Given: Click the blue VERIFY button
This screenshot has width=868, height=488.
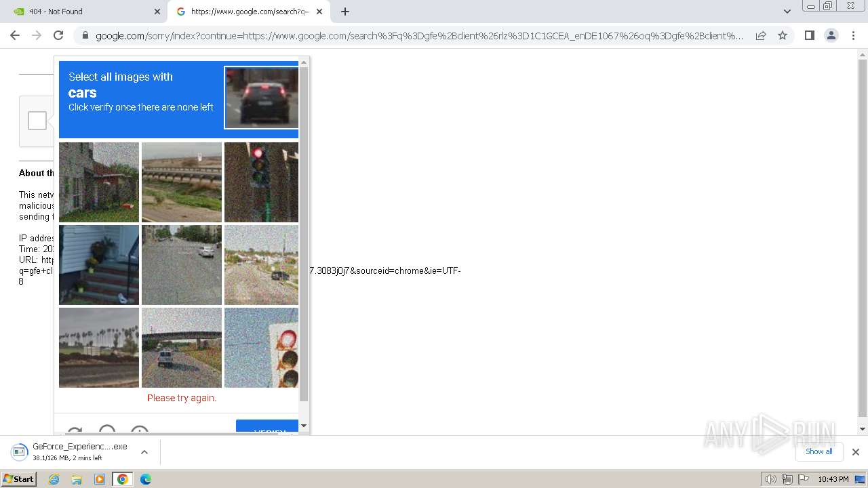Looking at the screenshot, I should click(267, 428).
